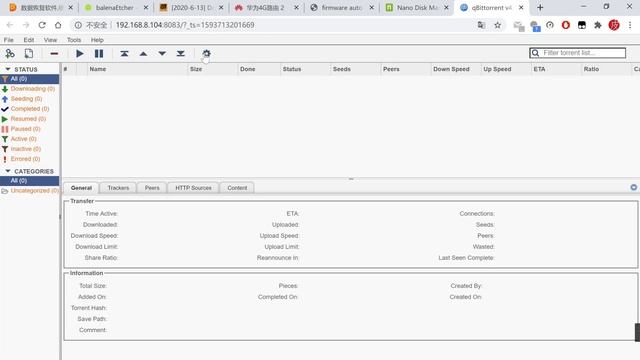Click the Add Torrent File icon
Viewport: 640px width, 360px height.
pyautogui.click(x=29, y=53)
